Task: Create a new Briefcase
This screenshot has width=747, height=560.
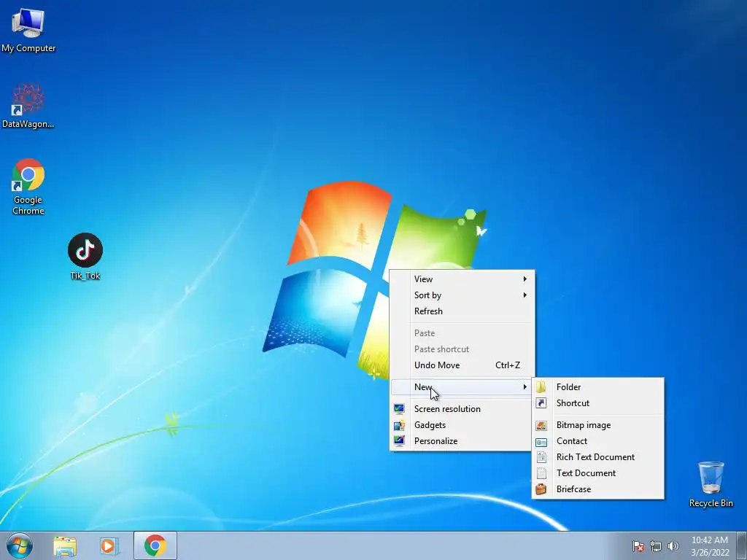Action: tap(597, 489)
